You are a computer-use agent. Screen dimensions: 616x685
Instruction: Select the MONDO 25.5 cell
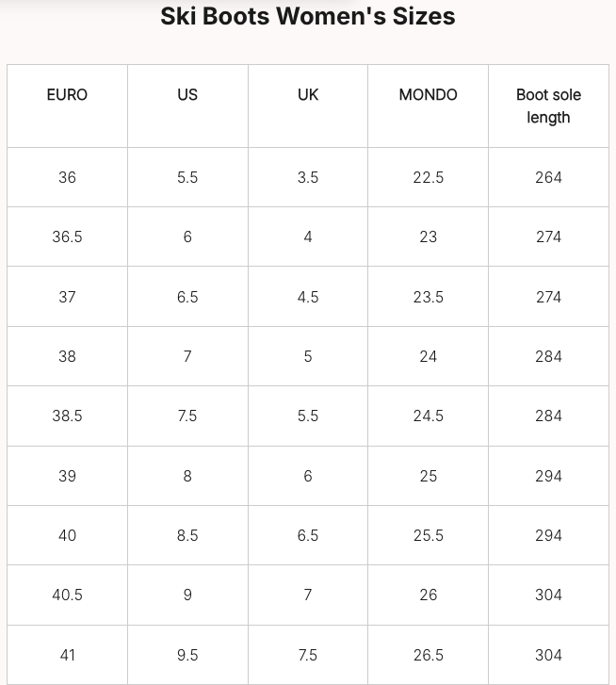[429, 535]
